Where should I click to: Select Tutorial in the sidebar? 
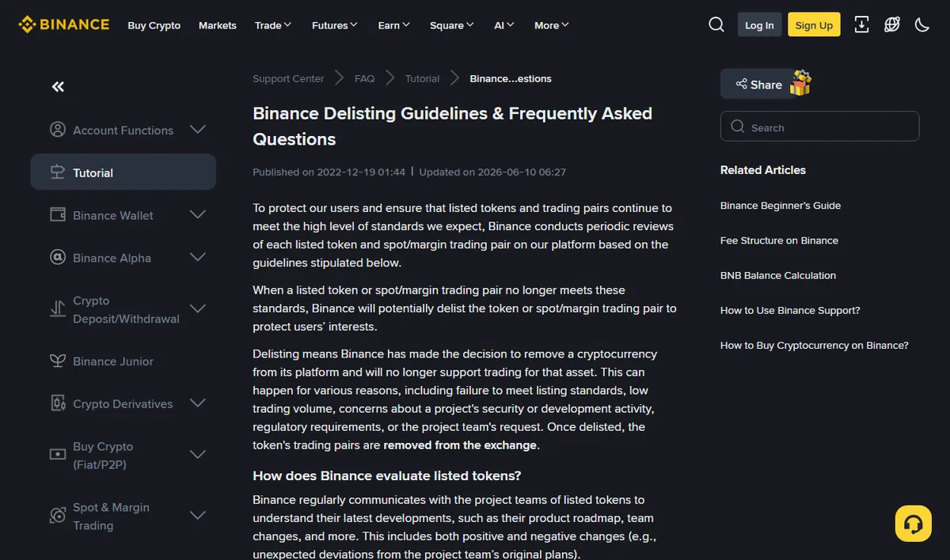(x=123, y=172)
